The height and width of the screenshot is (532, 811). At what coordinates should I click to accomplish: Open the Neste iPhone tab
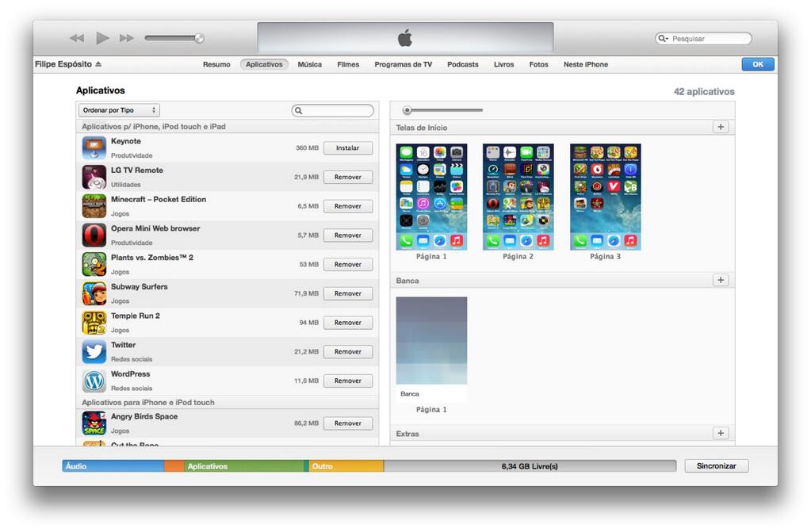586,65
